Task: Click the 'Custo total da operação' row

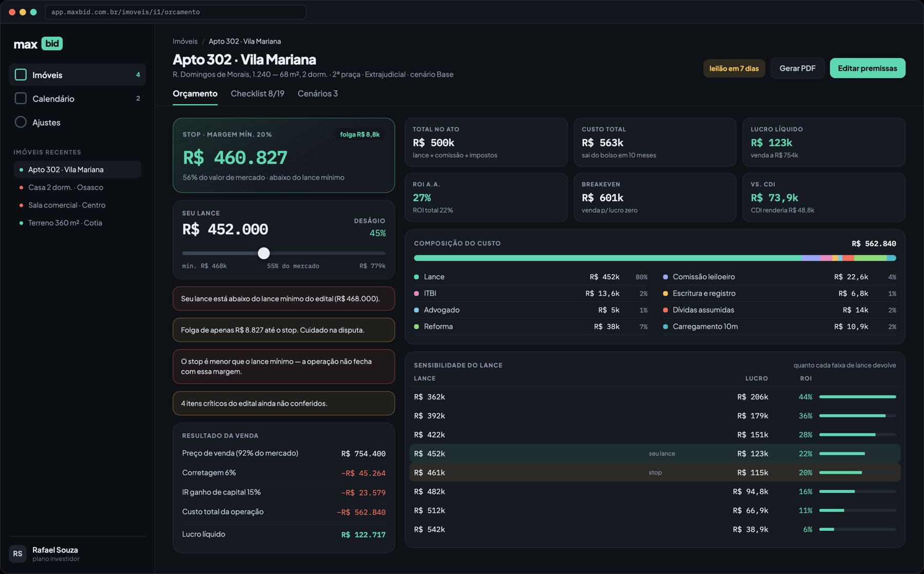Action: point(284,512)
